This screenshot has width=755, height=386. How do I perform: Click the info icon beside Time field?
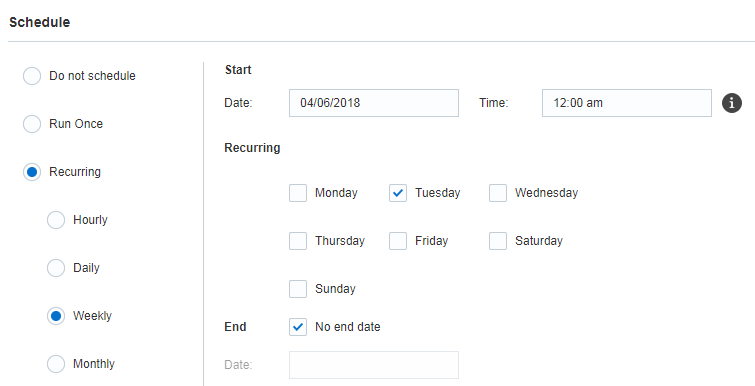coord(731,103)
